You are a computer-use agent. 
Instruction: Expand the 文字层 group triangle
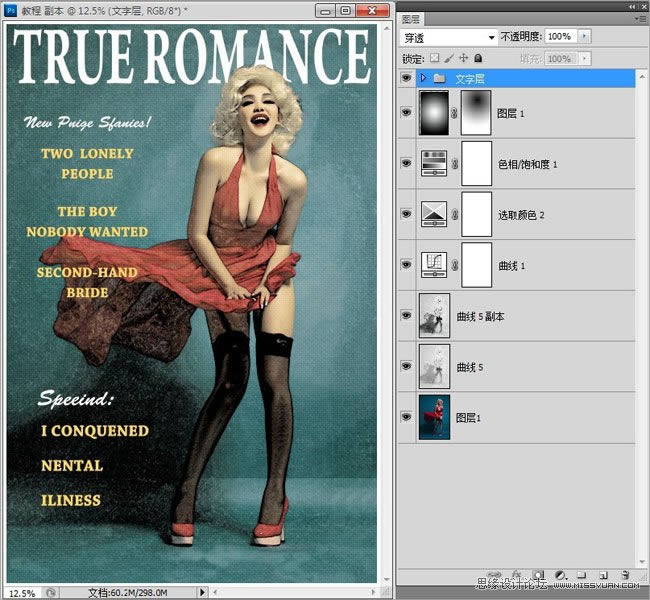(423, 77)
